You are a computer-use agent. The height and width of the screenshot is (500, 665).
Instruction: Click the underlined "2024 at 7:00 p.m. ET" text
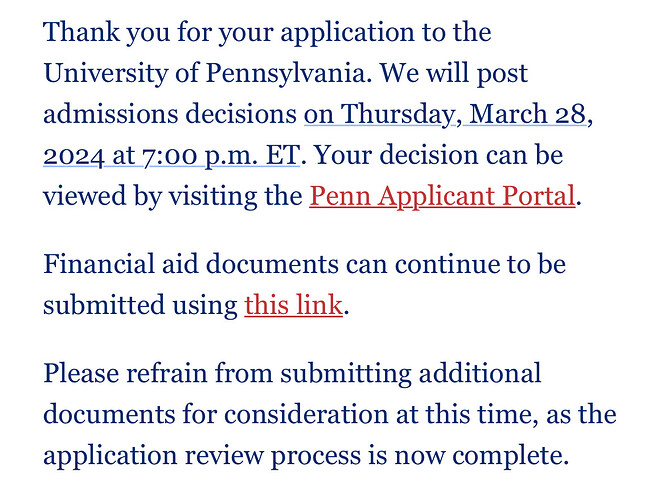point(171,156)
